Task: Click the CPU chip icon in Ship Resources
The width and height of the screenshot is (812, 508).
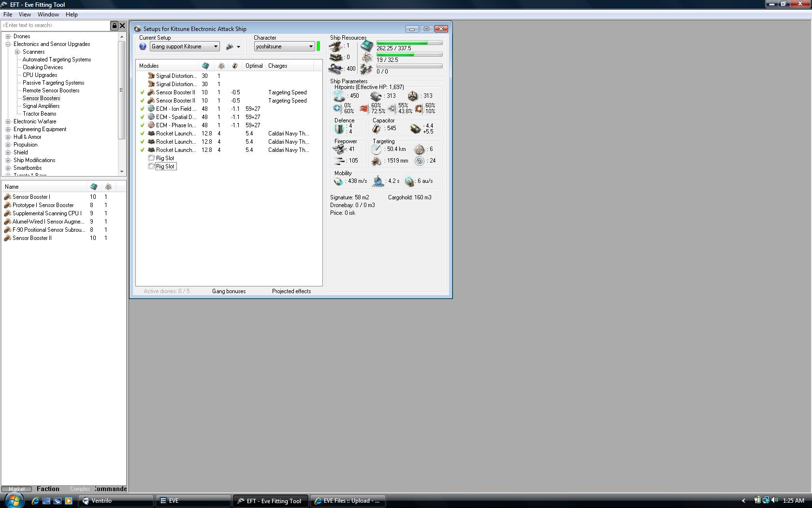Action: pyautogui.click(x=367, y=46)
